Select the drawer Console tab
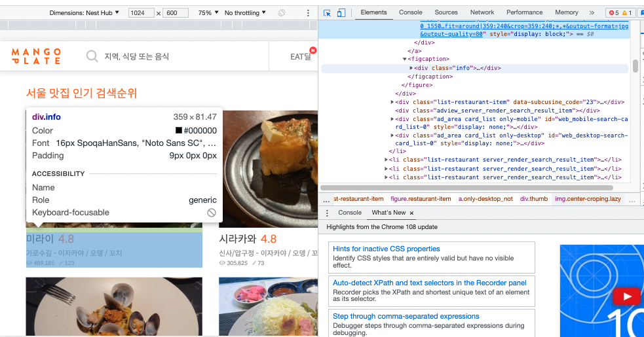The image size is (644, 337). pyautogui.click(x=350, y=213)
